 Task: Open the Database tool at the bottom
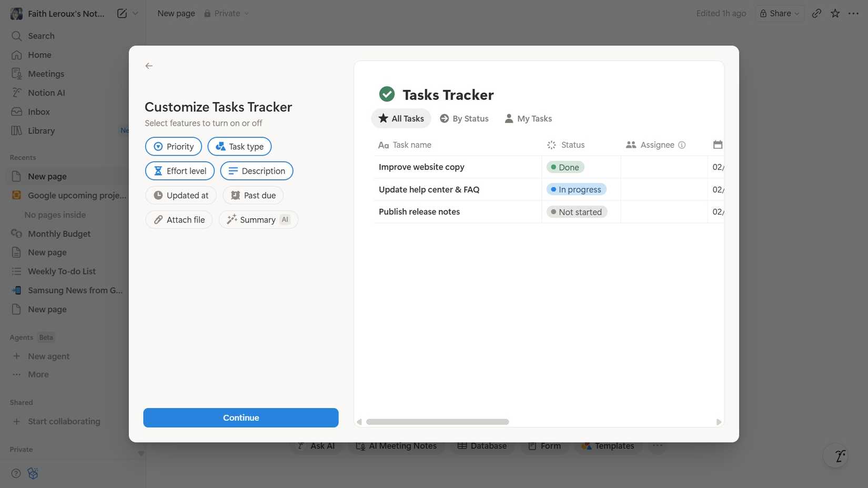point(482,445)
